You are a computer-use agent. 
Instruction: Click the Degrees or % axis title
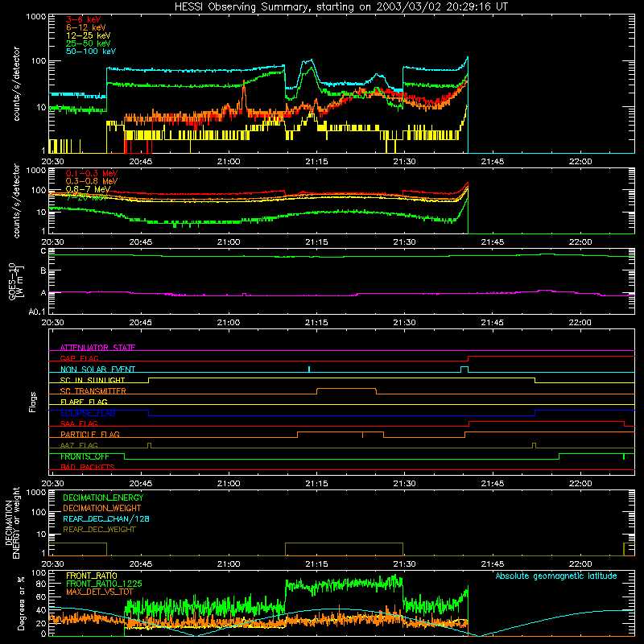click(x=21, y=603)
